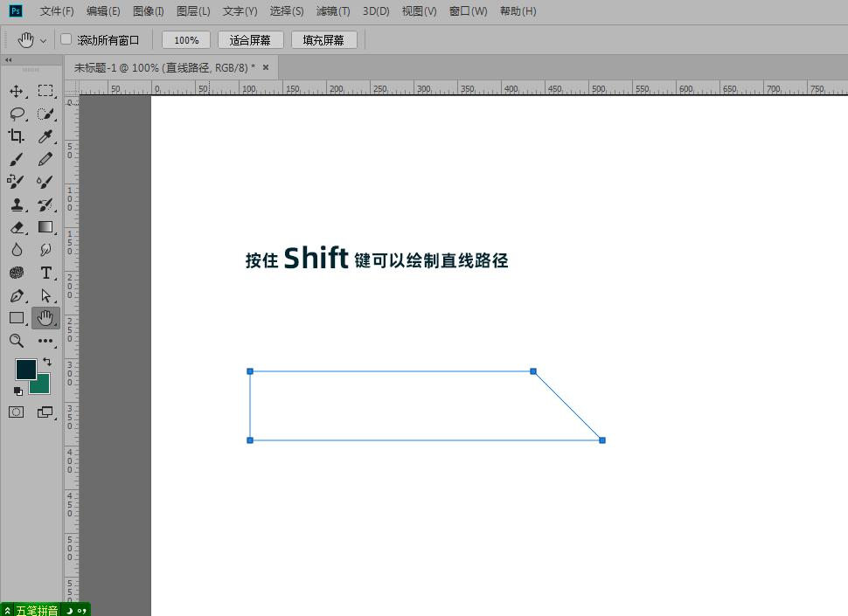Image resolution: width=848 pixels, height=616 pixels.
Task: Reset default foreground and background colors
Action: 17,391
